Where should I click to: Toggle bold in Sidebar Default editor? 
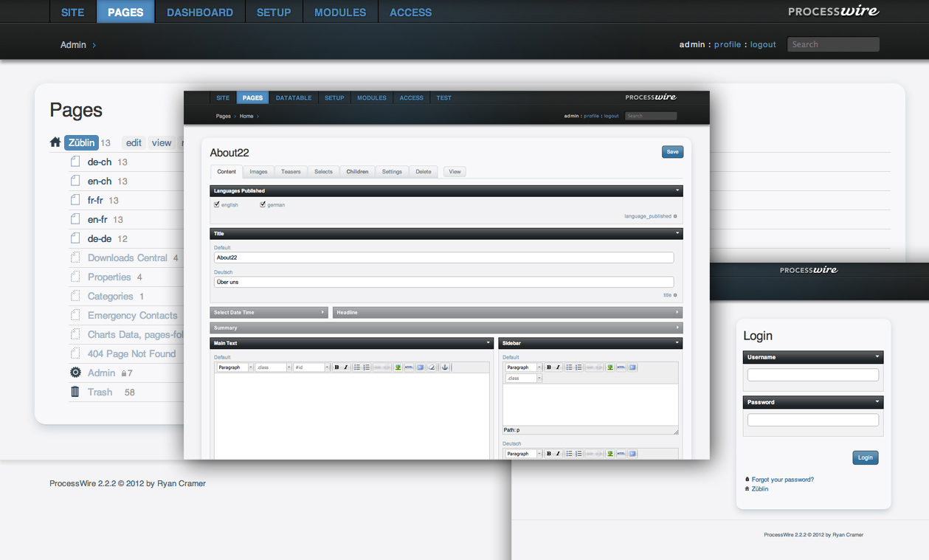coord(549,367)
